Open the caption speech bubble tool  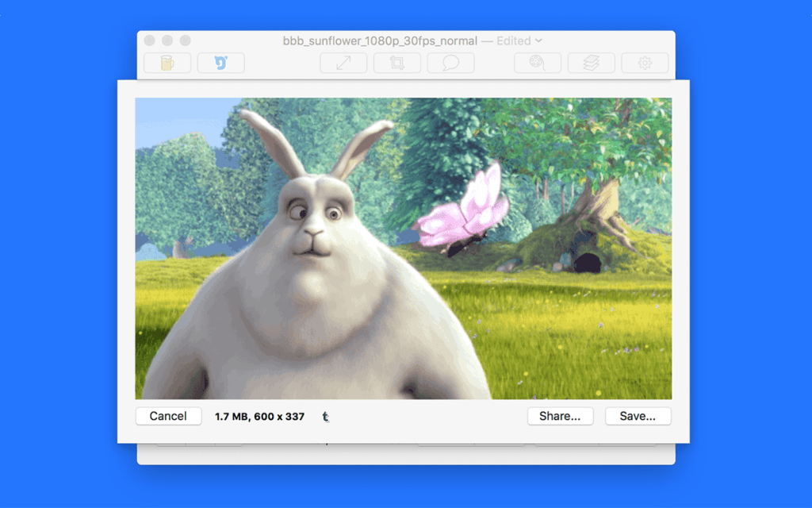click(451, 63)
